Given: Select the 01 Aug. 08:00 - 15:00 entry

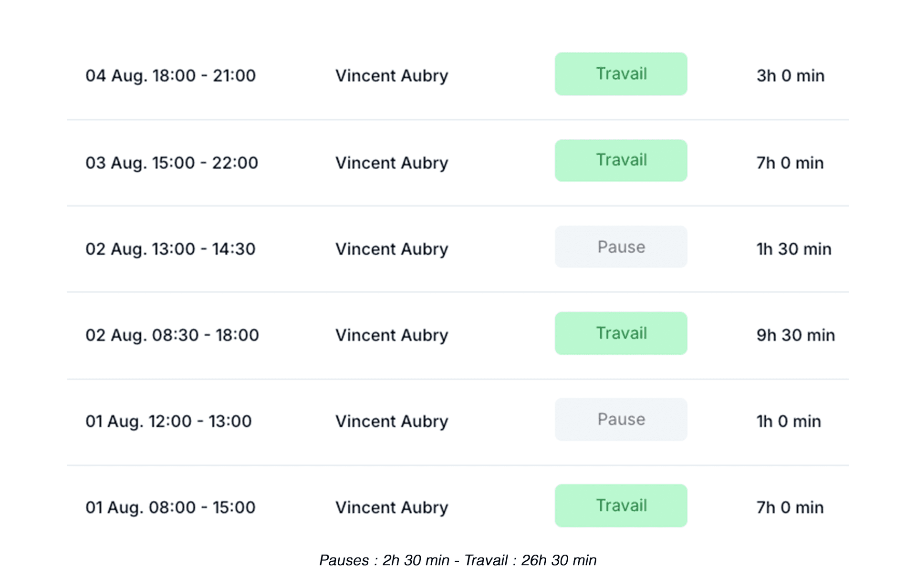Looking at the screenshot, I should 170,507.
